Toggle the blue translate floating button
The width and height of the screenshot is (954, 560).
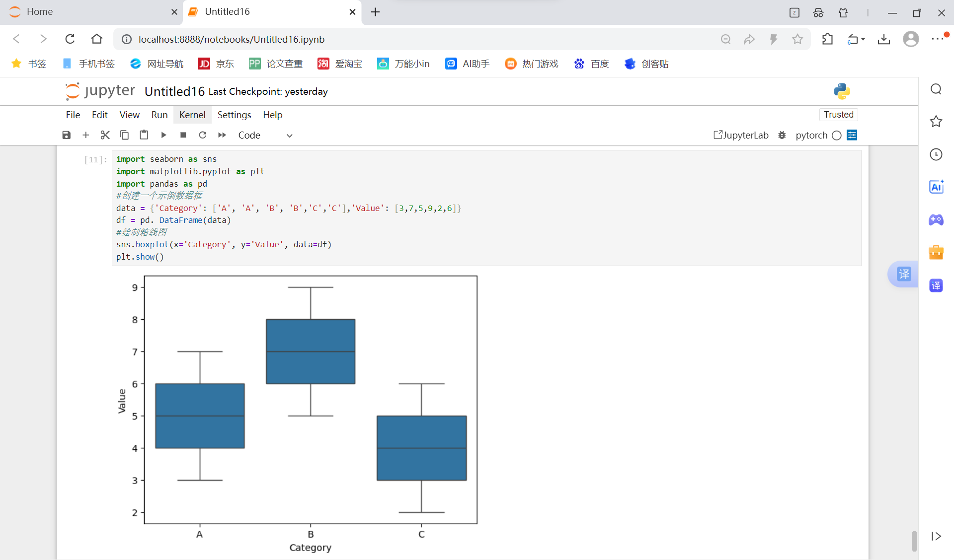[x=904, y=274]
